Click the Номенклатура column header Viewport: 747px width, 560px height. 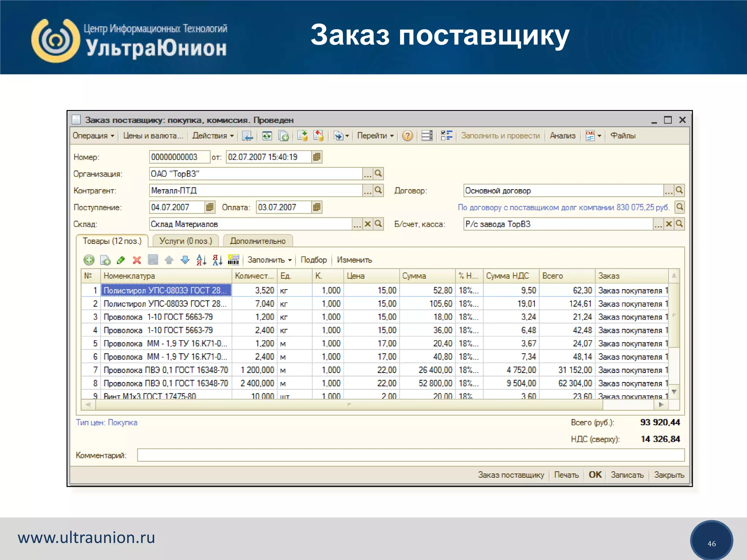pos(166,276)
